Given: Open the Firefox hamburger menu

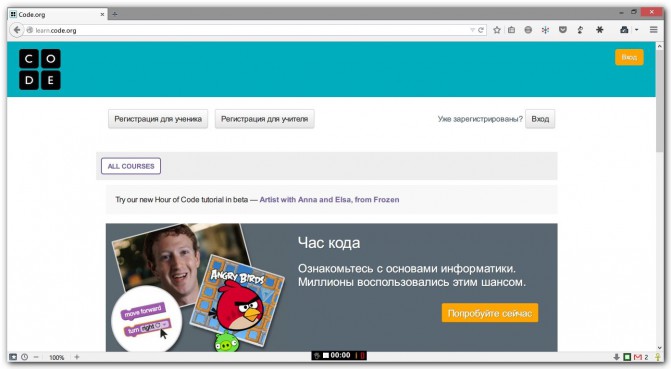Looking at the screenshot, I should [653, 30].
